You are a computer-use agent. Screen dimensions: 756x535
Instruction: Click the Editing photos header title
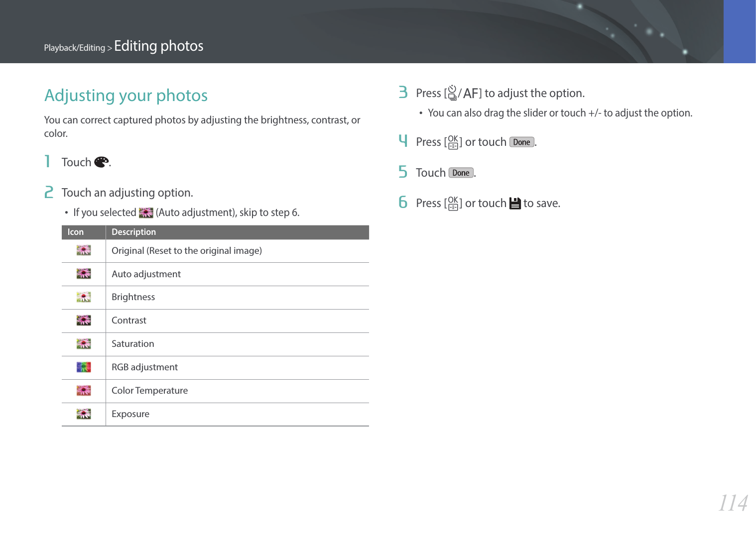point(159,46)
